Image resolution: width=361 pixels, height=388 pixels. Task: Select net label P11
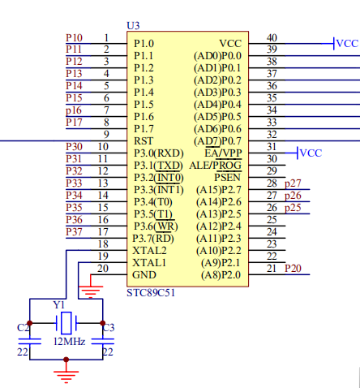click(74, 50)
